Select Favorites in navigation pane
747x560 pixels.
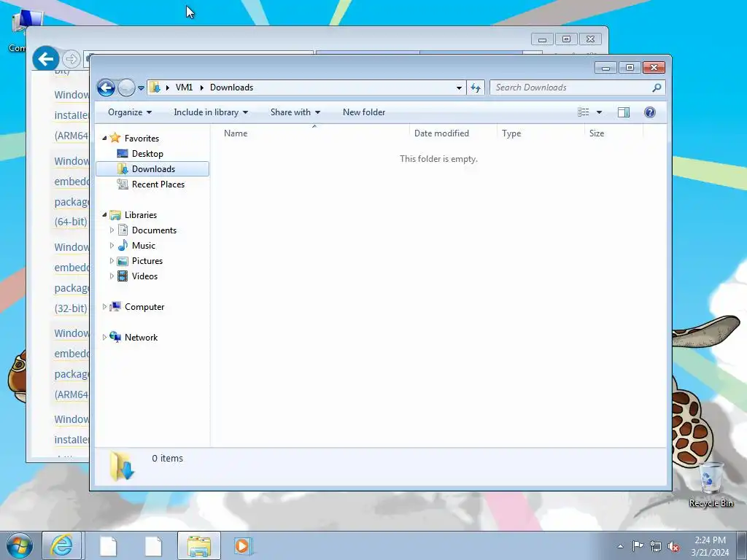point(142,138)
